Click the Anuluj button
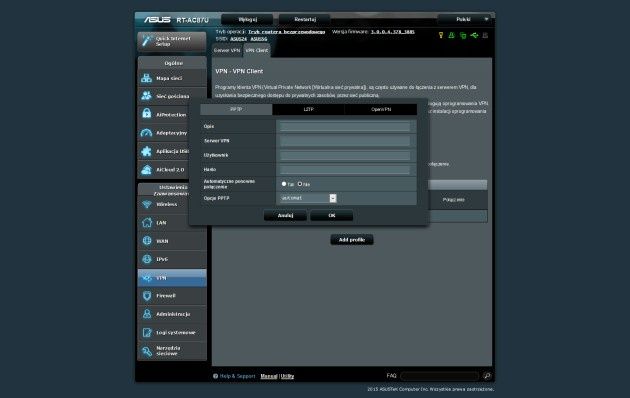 [x=285, y=216]
